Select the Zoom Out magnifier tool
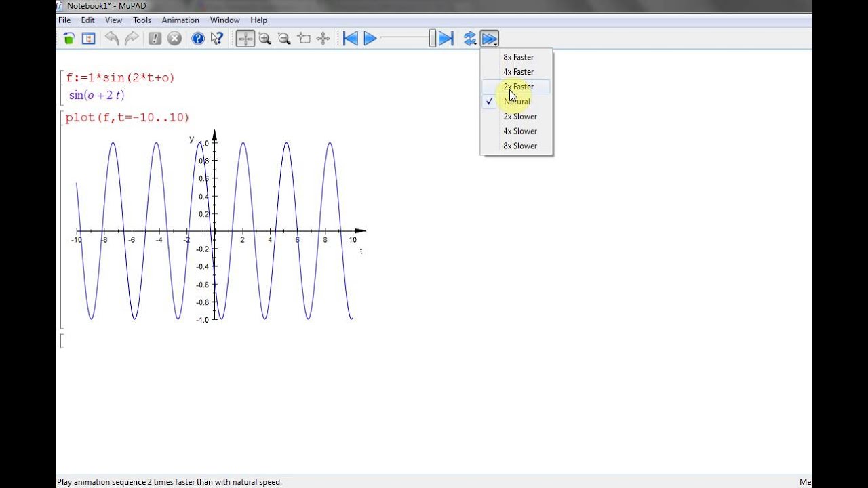Image resolution: width=868 pixels, height=488 pixels. click(x=284, y=39)
